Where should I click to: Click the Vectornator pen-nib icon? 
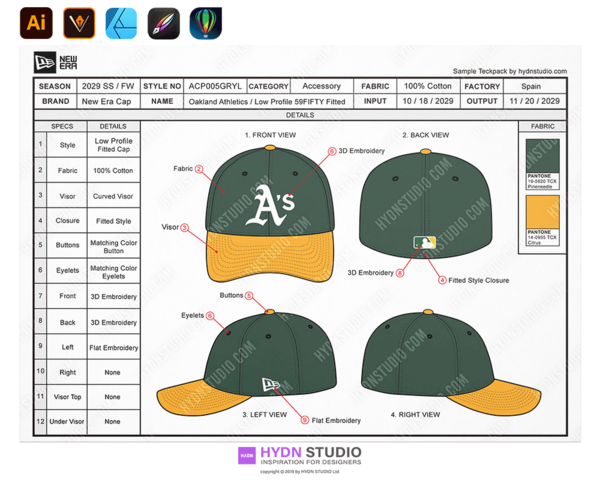(79, 23)
